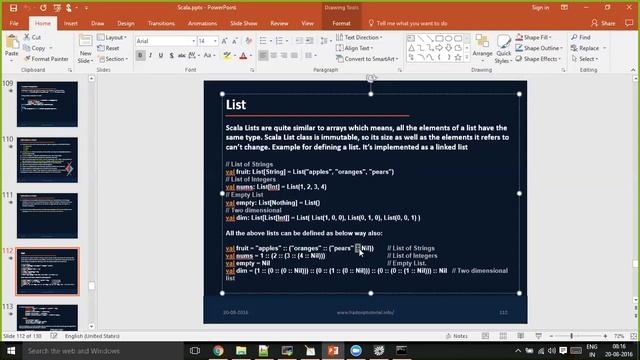Select the oval shape in shapes gallery

point(449,38)
